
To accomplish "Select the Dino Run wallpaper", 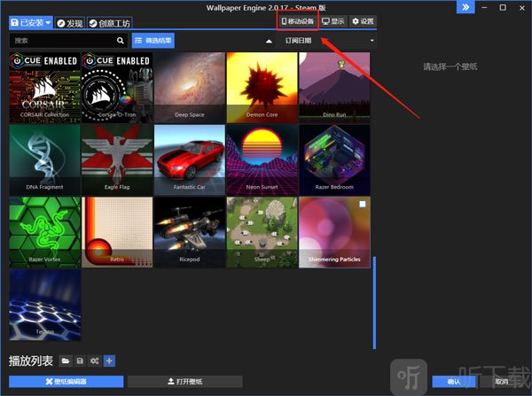I will tap(334, 87).
